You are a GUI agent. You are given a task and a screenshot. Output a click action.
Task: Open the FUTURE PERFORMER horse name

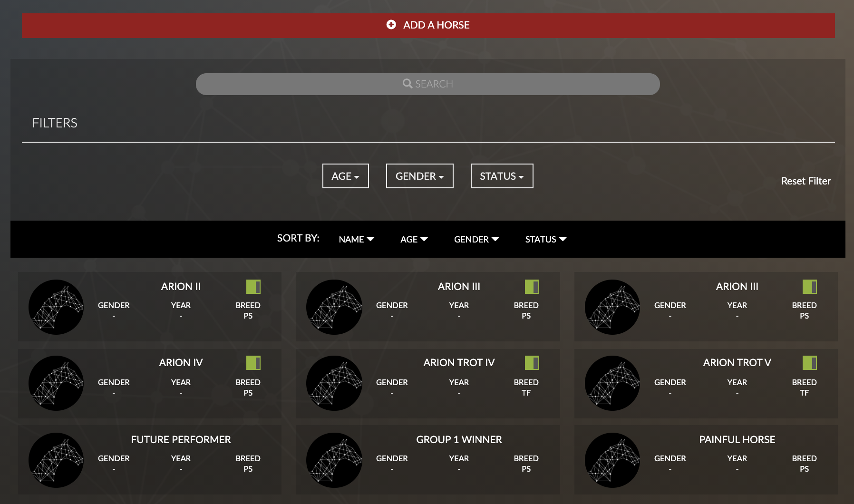point(181,439)
